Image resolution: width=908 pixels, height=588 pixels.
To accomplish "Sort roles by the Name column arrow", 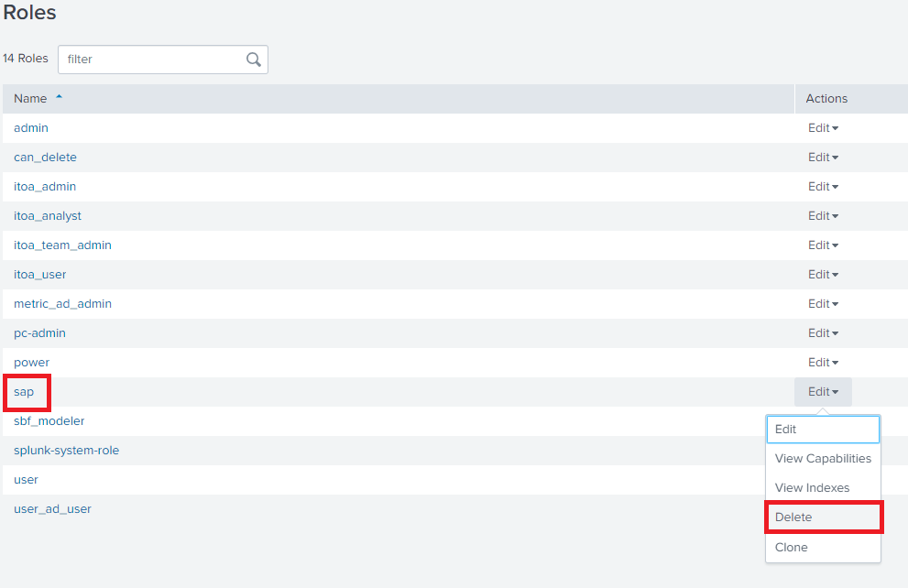I will coord(60,97).
